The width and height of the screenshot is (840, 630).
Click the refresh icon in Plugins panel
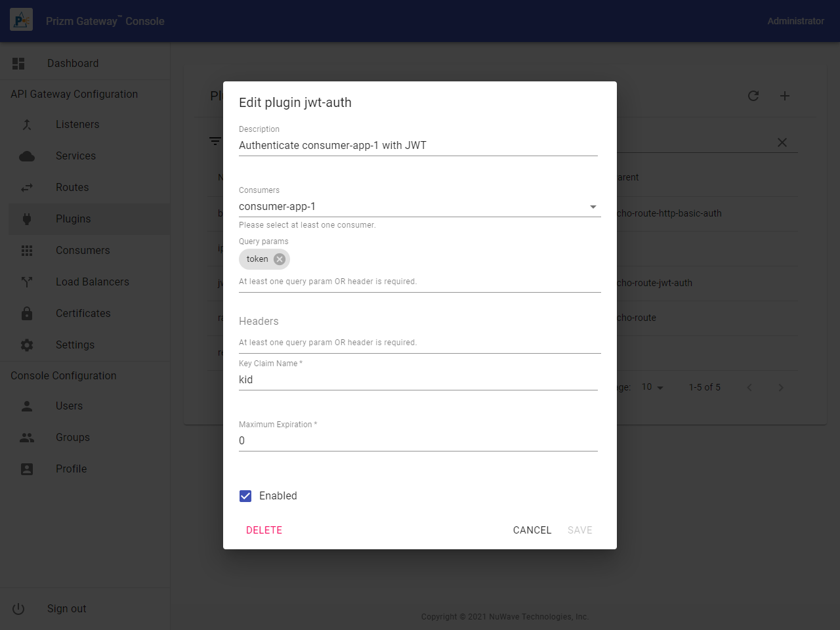tap(753, 96)
